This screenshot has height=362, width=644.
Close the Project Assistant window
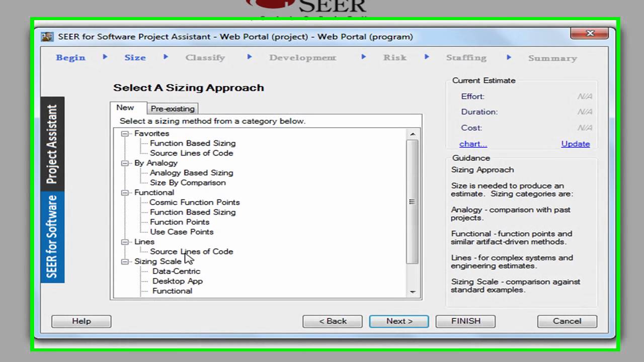click(x=590, y=33)
